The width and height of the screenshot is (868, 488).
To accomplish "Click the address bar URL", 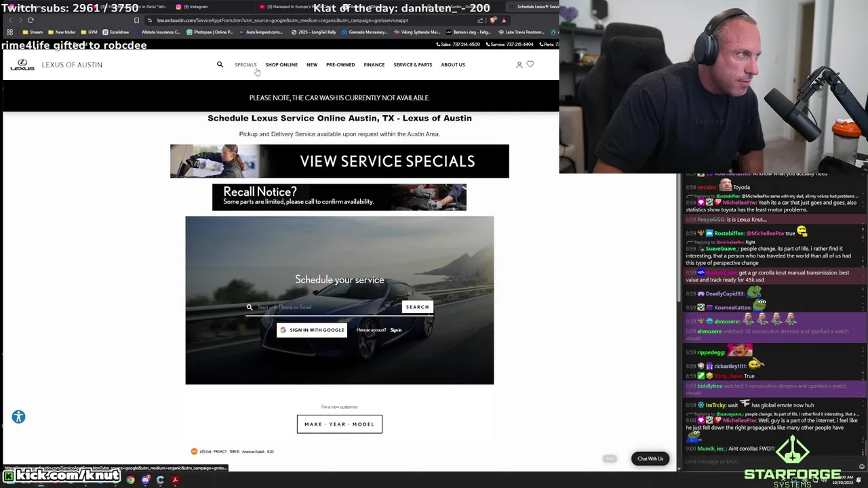I will click(x=283, y=20).
